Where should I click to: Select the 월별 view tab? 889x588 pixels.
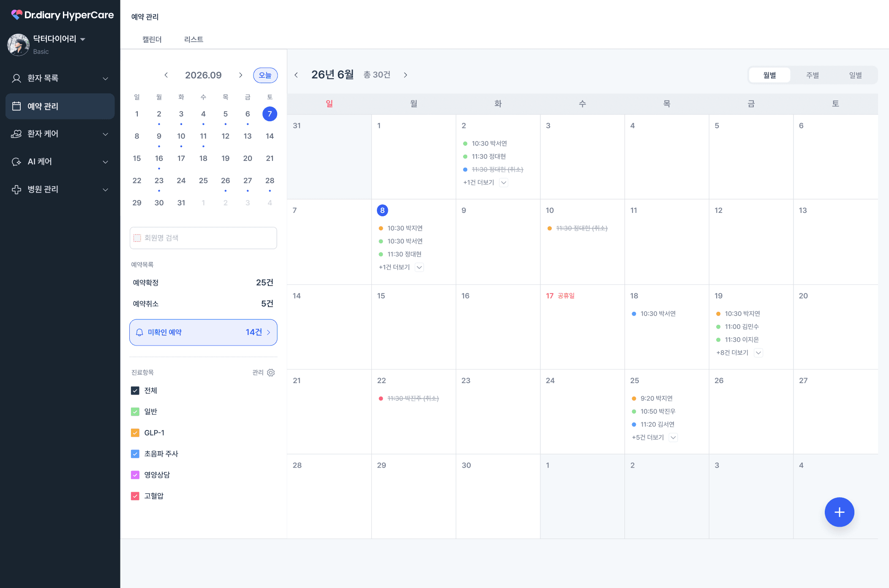(769, 75)
